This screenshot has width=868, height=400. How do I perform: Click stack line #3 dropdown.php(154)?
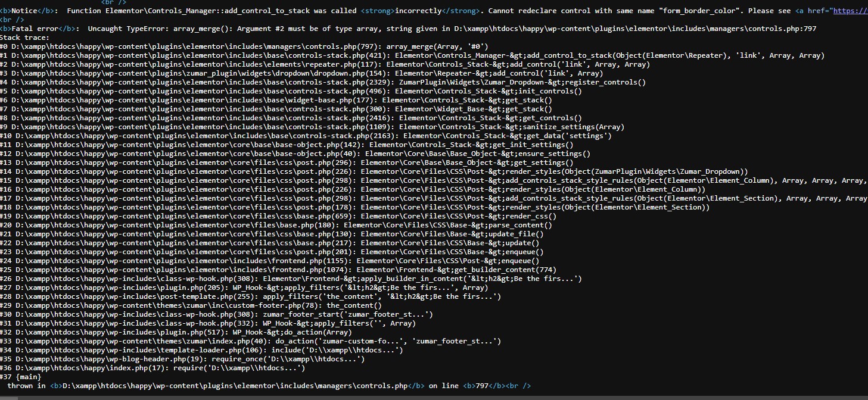click(x=301, y=73)
